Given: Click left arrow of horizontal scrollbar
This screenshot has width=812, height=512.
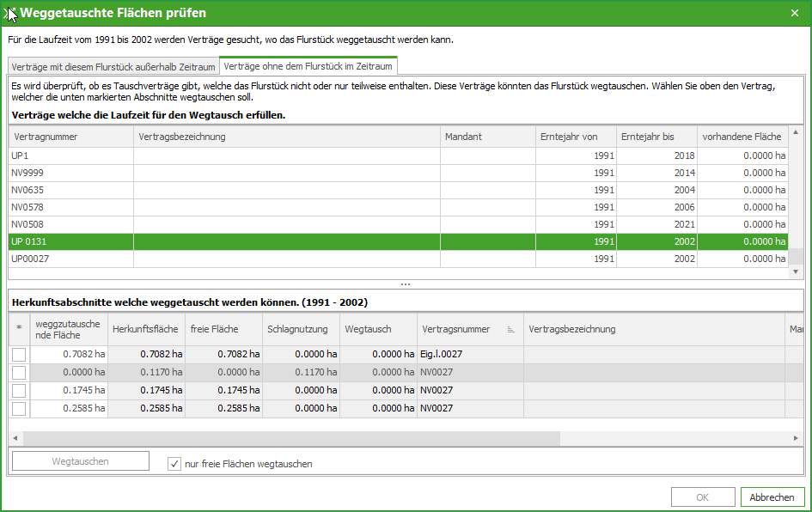Looking at the screenshot, I should coord(15,438).
